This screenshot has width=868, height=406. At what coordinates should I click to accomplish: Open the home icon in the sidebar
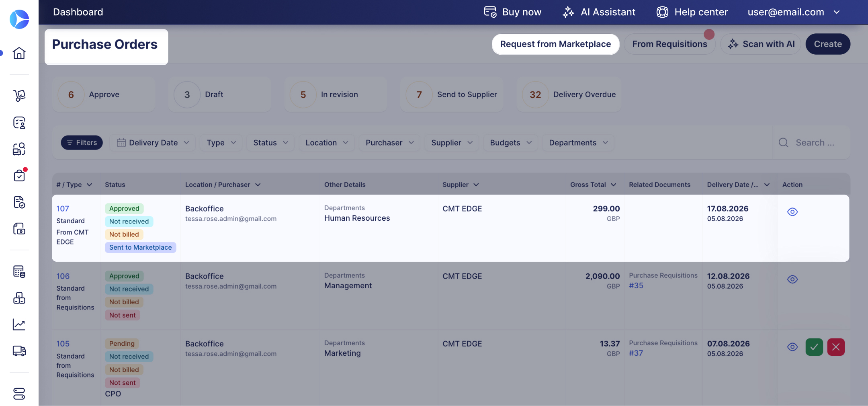pyautogui.click(x=19, y=53)
